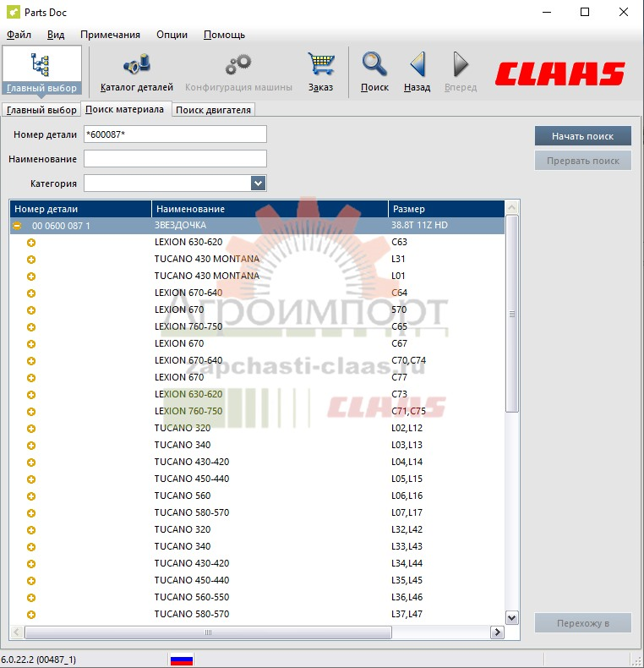
Task: Expand the TUCANO 430-420 L04,L14 row
Action: tap(31, 463)
